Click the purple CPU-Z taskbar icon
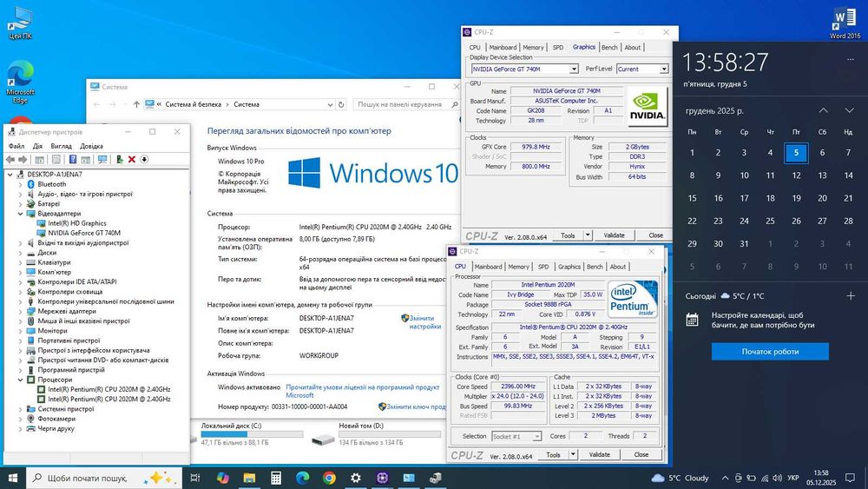This screenshot has height=489, width=868. [382, 478]
